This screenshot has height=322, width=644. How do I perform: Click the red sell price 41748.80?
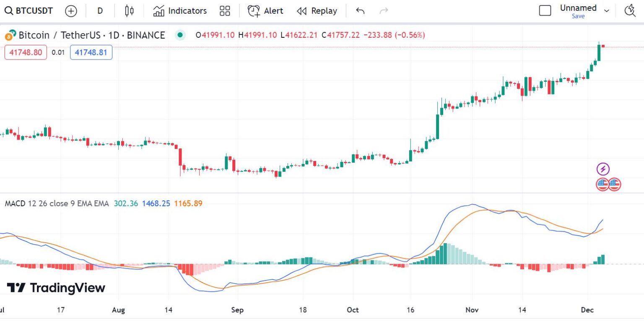(26, 52)
